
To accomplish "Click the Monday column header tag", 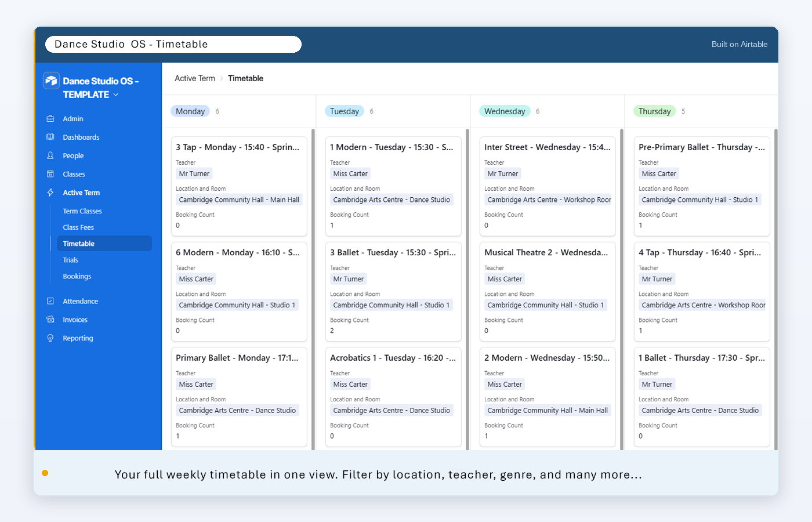I will click(190, 111).
